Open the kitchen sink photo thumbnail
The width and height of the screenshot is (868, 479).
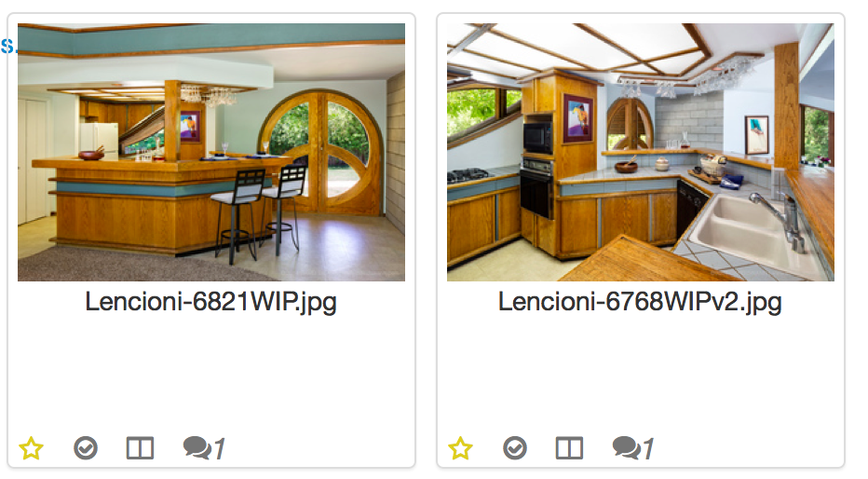tap(641, 152)
